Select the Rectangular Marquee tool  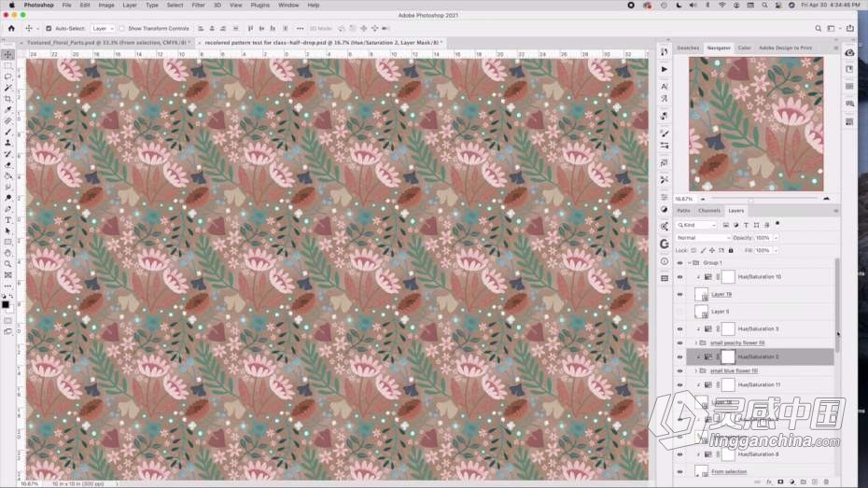click(7, 65)
